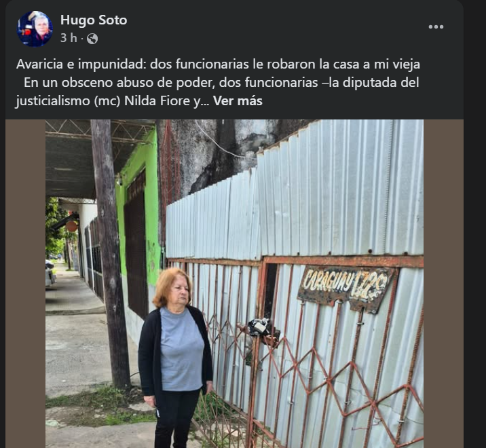
Task: Click the wooden utility pole in photo
Action: point(111,255)
